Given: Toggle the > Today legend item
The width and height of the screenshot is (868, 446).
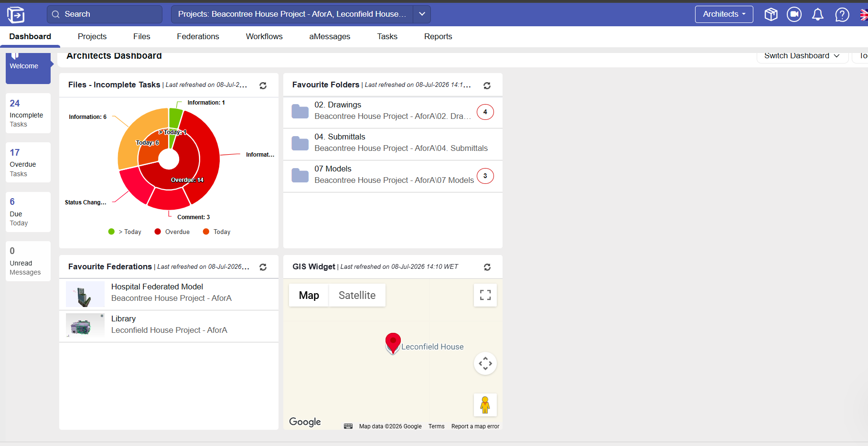Looking at the screenshot, I should [125, 232].
